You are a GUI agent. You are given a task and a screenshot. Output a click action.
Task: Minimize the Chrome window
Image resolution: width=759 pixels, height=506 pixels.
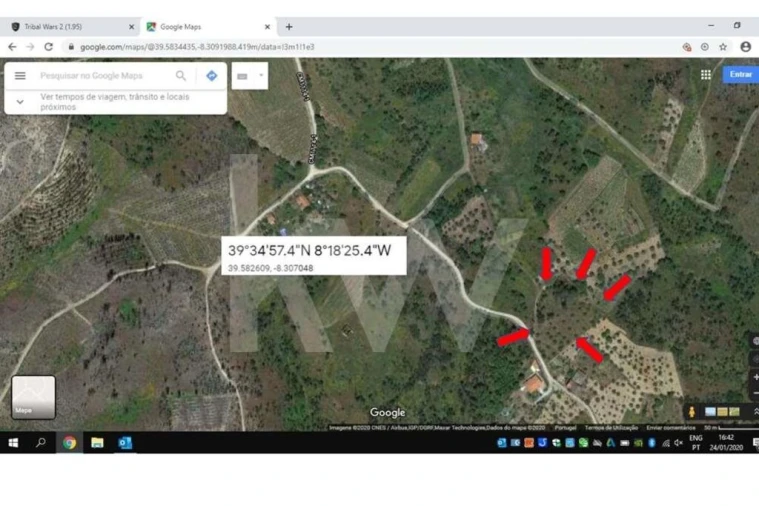(x=711, y=25)
